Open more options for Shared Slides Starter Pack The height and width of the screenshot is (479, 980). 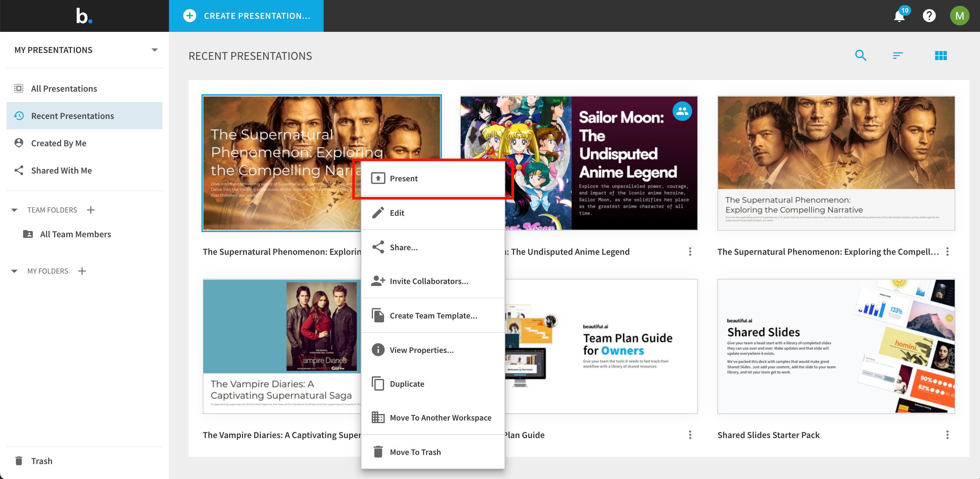947,435
